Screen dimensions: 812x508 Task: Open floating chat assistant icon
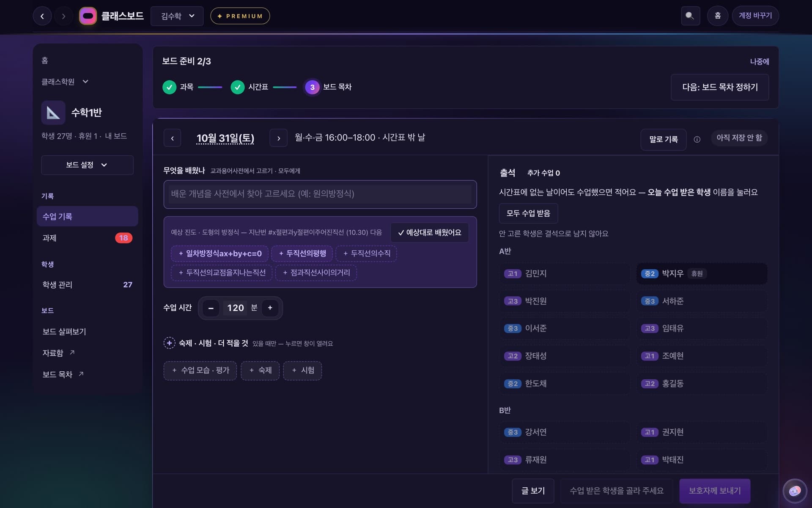(x=795, y=491)
